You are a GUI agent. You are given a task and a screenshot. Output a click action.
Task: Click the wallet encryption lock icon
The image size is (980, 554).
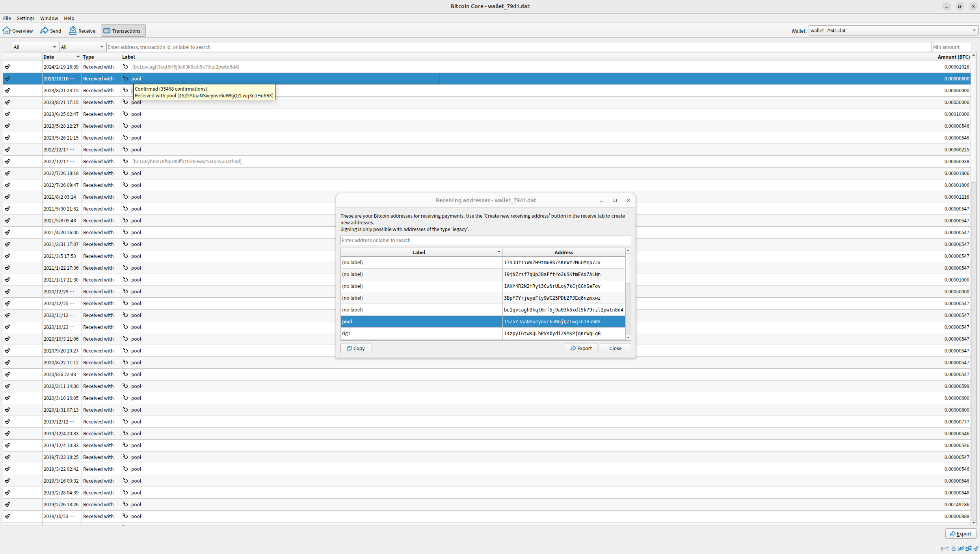[x=954, y=548]
